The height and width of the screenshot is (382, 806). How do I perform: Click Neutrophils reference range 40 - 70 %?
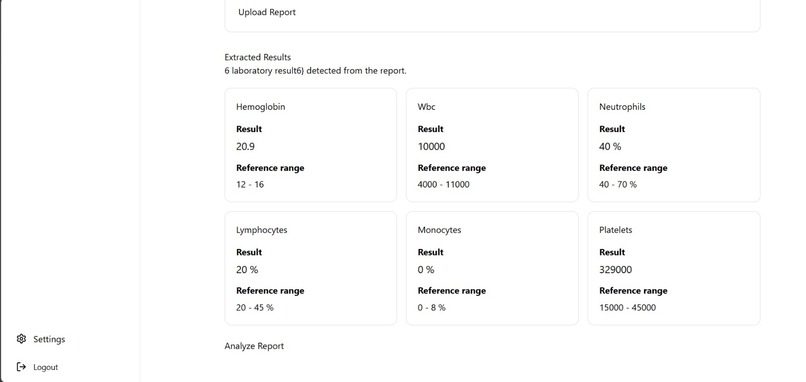point(618,184)
